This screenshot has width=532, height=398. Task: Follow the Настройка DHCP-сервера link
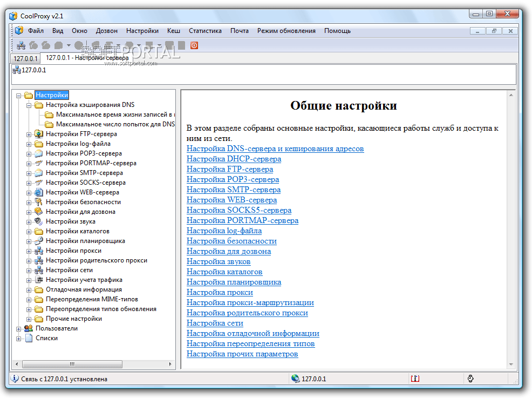point(234,159)
